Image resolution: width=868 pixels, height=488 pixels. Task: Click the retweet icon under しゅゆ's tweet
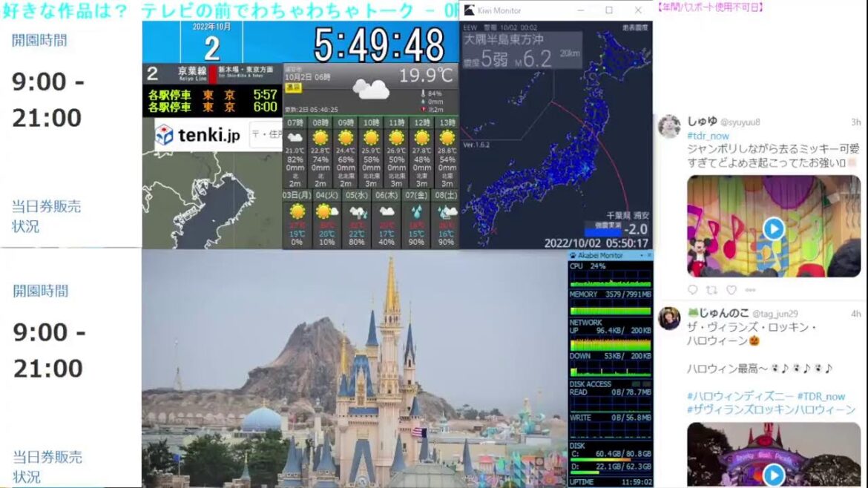(712, 289)
